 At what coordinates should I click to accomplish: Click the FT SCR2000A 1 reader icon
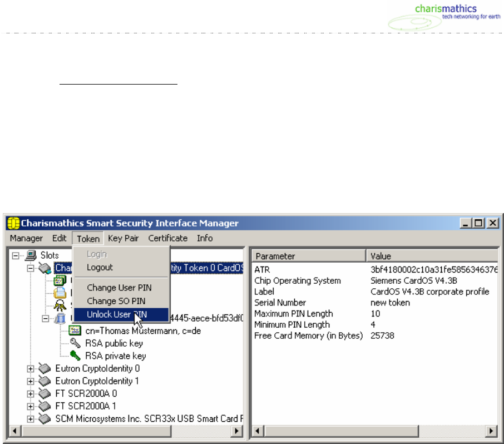pyautogui.click(x=45, y=406)
